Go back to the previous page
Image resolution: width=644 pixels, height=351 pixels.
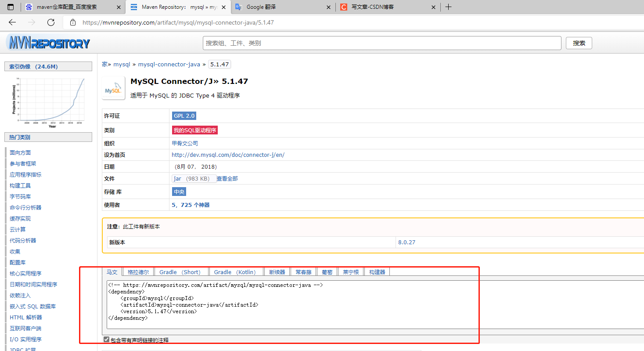pyautogui.click(x=12, y=22)
